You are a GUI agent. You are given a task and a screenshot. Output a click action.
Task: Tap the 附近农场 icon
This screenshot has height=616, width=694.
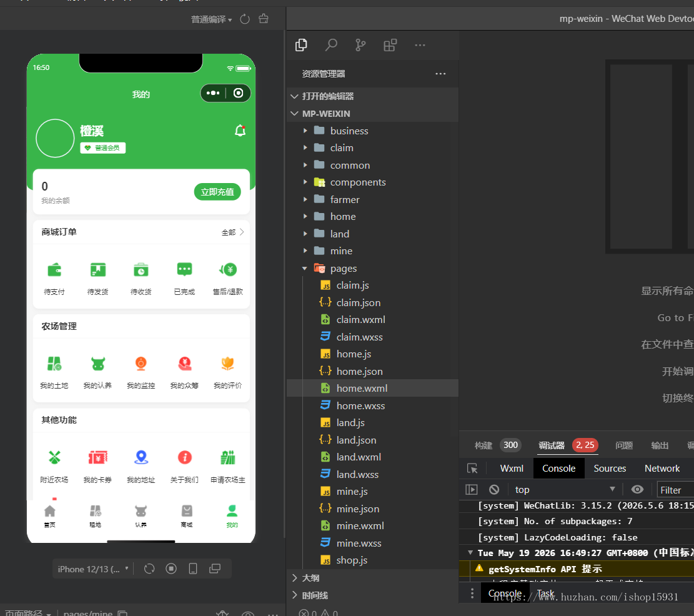(x=54, y=457)
